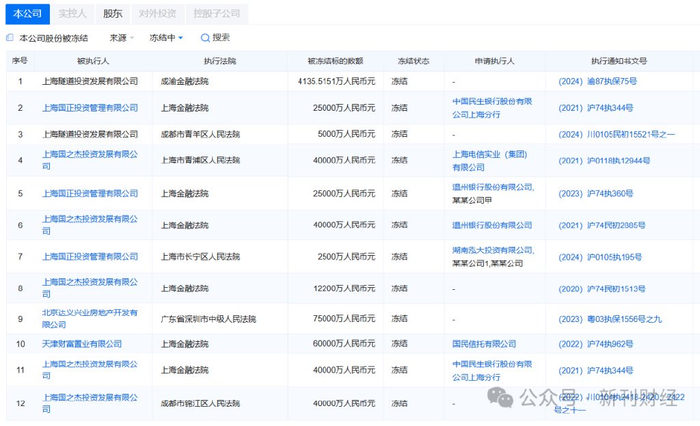
Task: Open case link (2024)沪0105执195号
Action: 600,257
